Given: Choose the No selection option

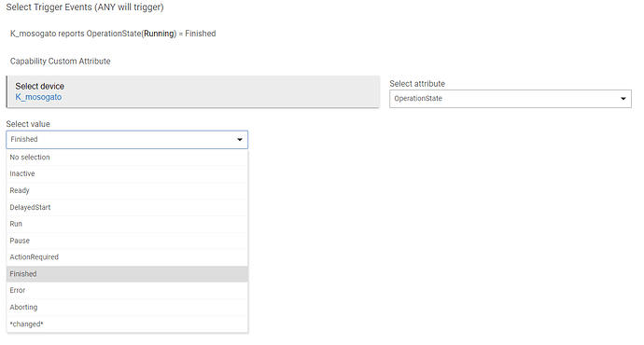Looking at the screenshot, I should (127, 158).
